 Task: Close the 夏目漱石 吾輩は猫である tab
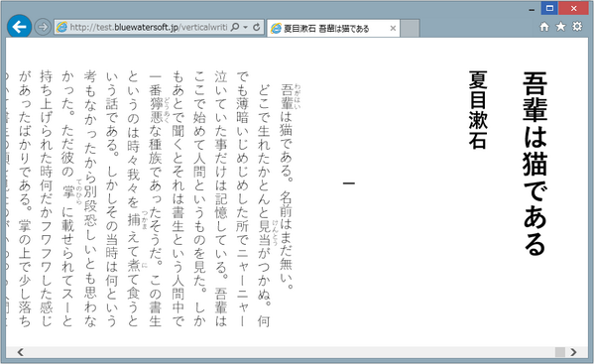pos(393,28)
